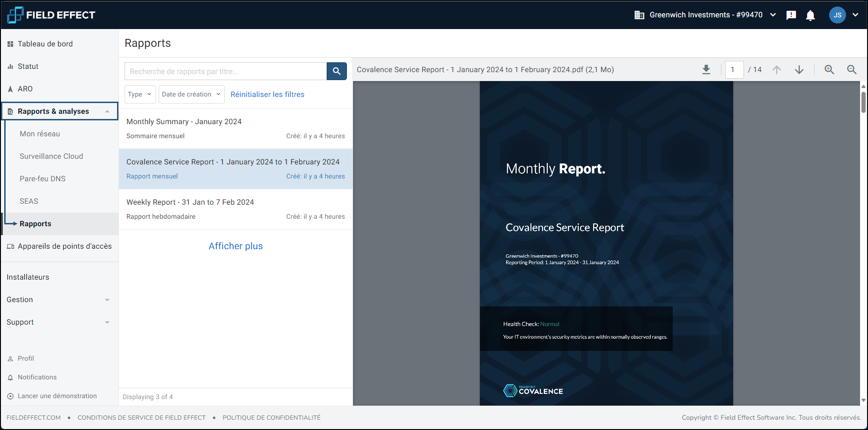Click the Rapports & analyses icon
This screenshot has height=430, width=868.
tap(10, 111)
